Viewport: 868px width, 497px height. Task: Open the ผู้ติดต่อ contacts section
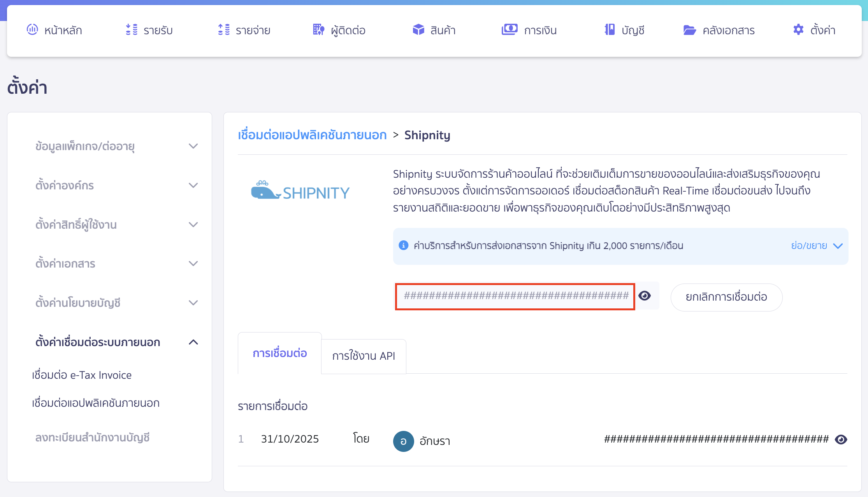point(339,30)
